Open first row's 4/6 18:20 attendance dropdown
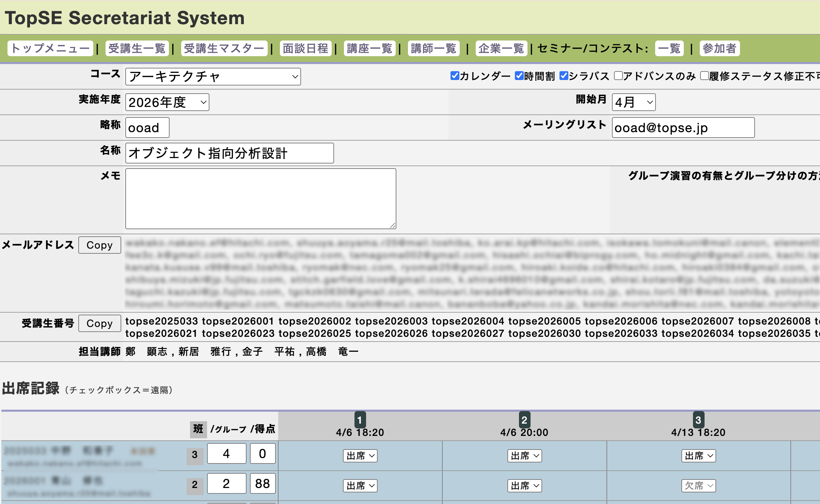Image resolution: width=820 pixels, height=504 pixels. [360, 456]
